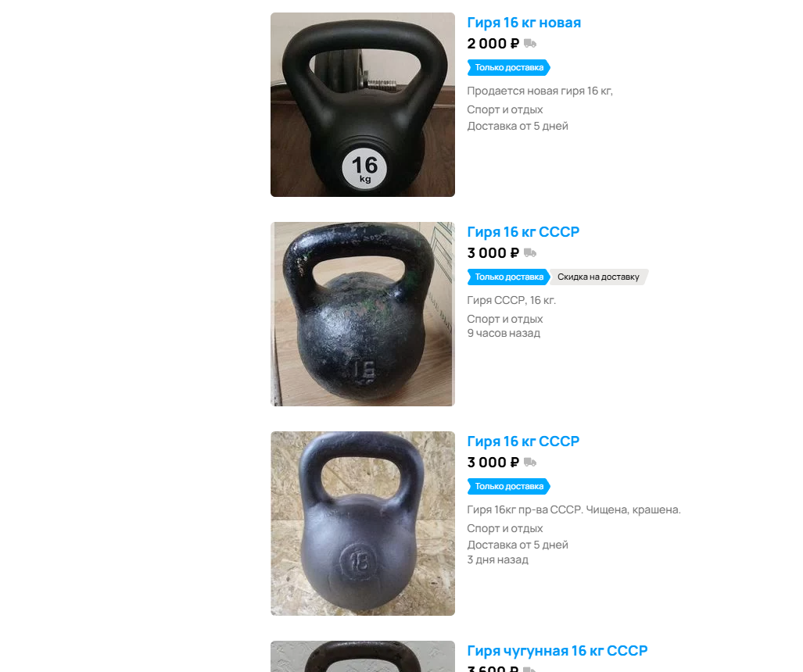Open the photo of kettlebell with white 16 kg label
Image resolution: width=803 pixels, height=672 pixels.
point(363,105)
